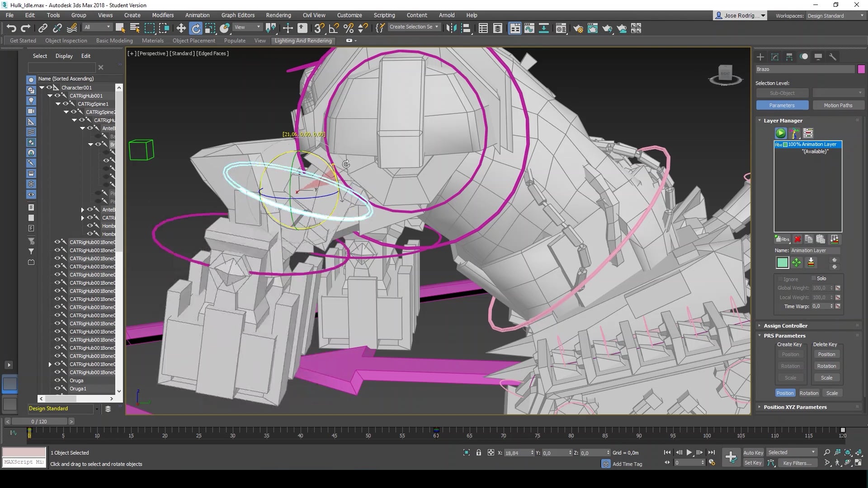
Task: Open the Rendering menu
Action: (278, 15)
